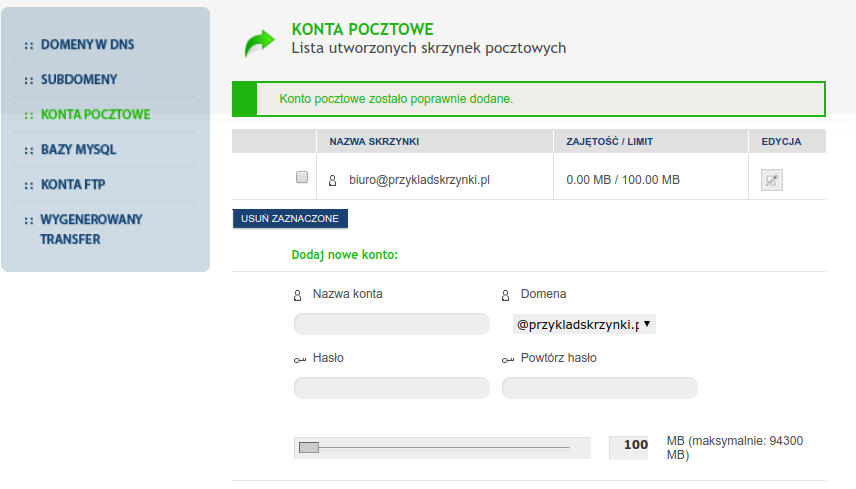The height and width of the screenshot is (489, 856).
Task: Click the 'Konto pocztowe zostało poprawnie dodane' message
Action: (396, 99)
